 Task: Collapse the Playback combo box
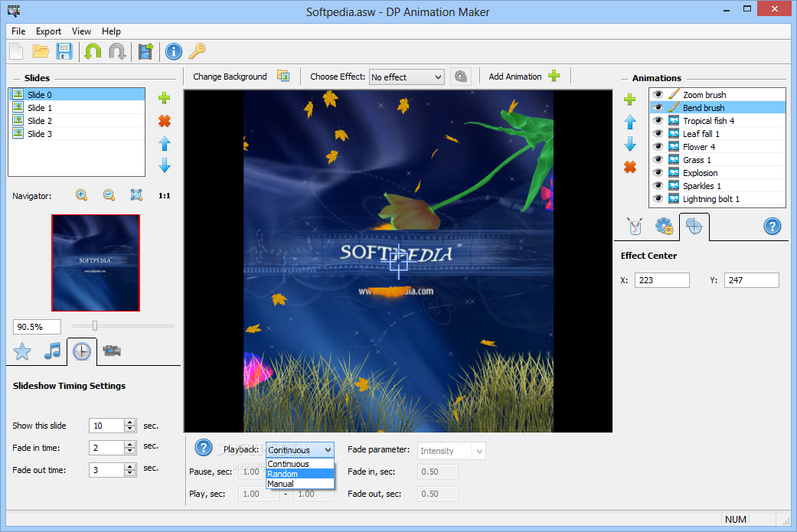300,449
